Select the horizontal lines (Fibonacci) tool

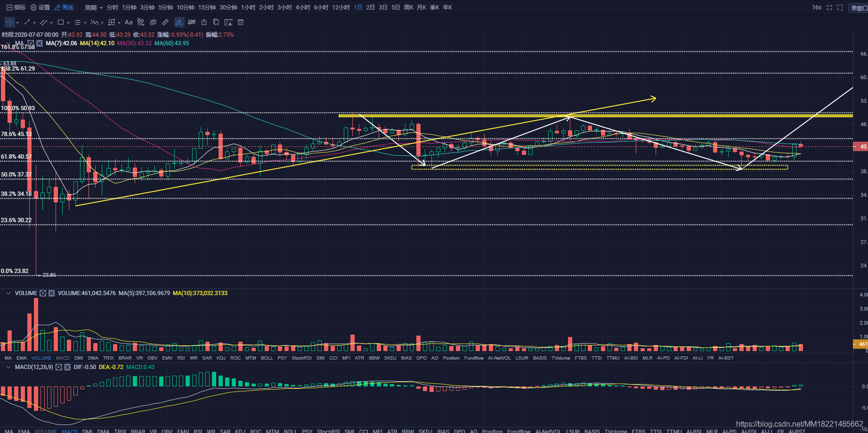coord(78,22)
